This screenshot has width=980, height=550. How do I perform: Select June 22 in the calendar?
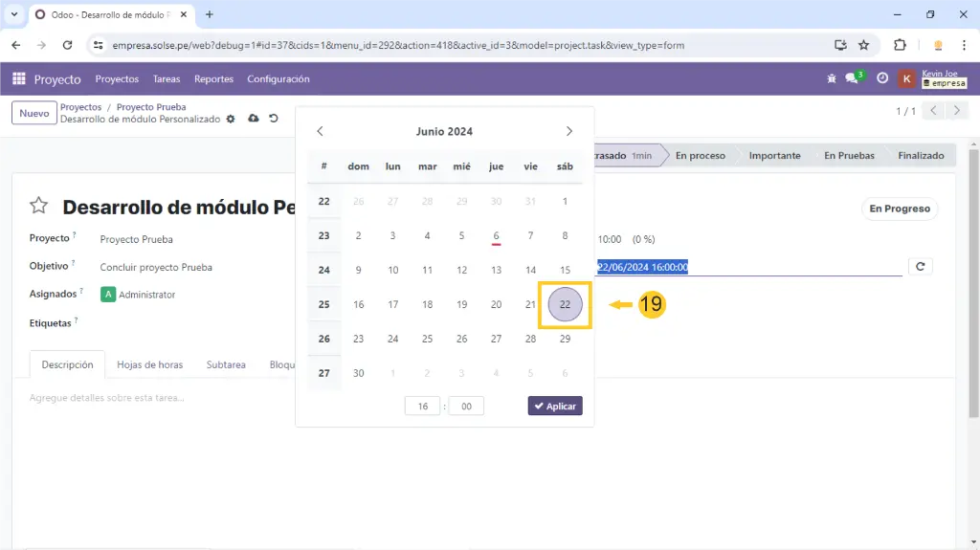coord(565,304)
